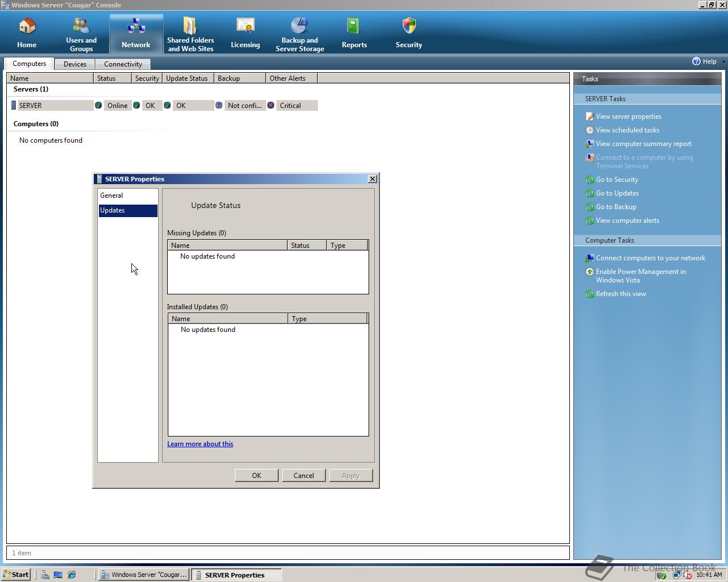Screen dimensions: 728x582
Task: Click the Enable Power Management icon
Action: (x=590, y=272)
